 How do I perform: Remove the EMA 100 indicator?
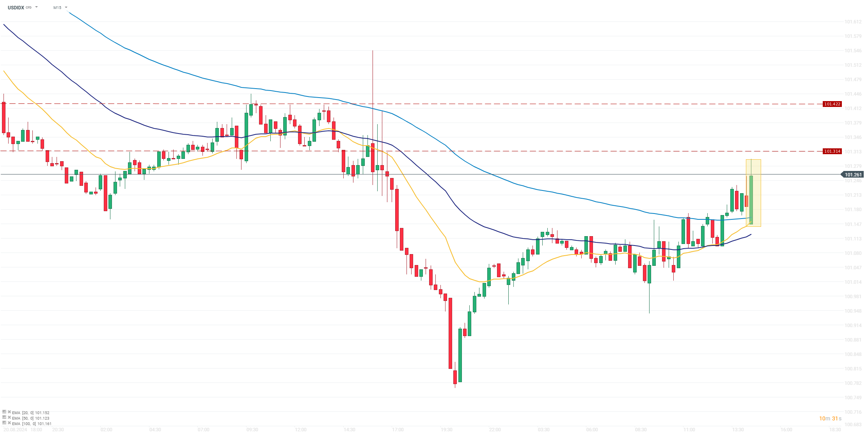(9, 424)
